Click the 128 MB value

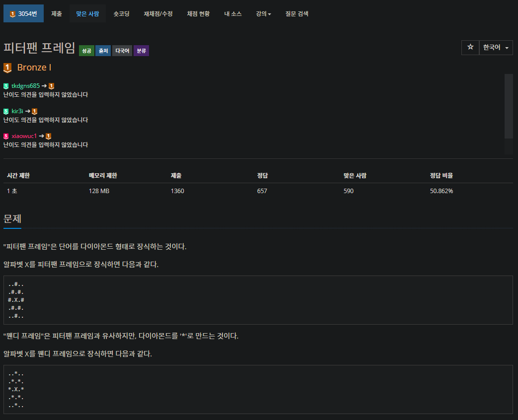tap(99, 191)
